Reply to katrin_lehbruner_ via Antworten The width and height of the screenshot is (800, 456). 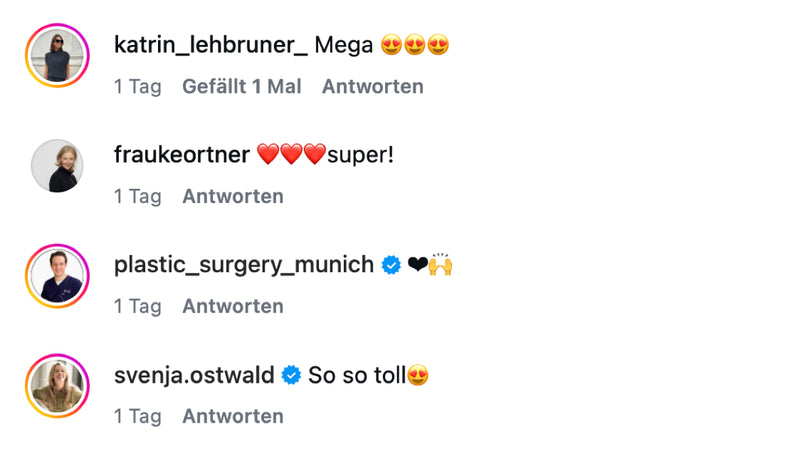[372, 86]
